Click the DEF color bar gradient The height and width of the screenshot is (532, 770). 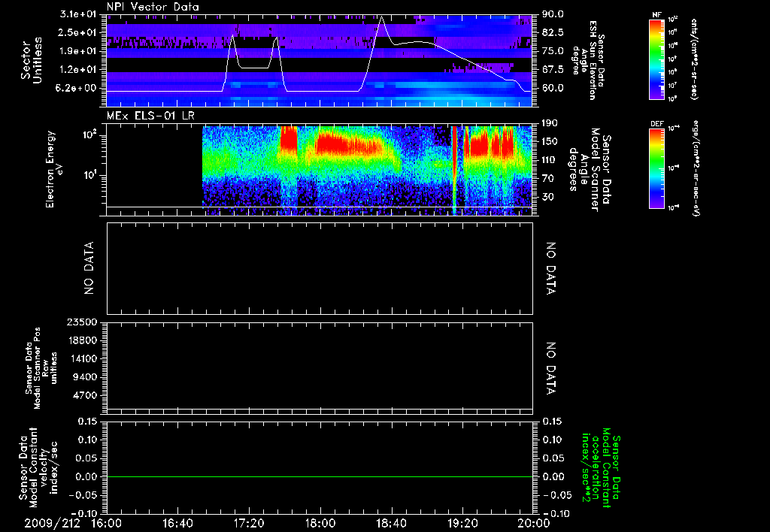click(x=657, y=168)
